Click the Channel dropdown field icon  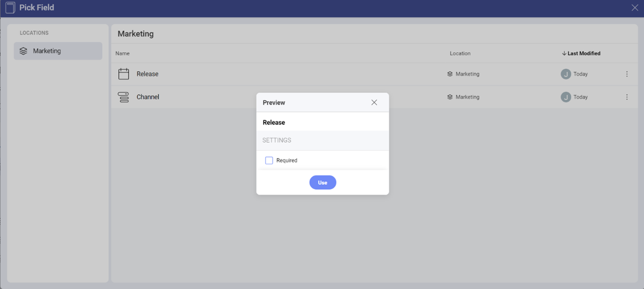(x=124, y=97)
